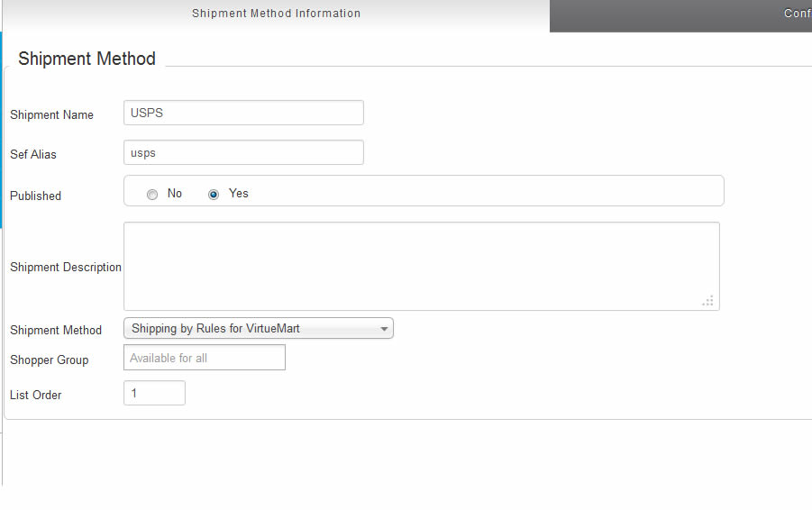Image resolution: width=812 pixels, height=510 pixels.
Task: Click the Shipment Description label
Action: pyautogui.click(x=66, y=267)
